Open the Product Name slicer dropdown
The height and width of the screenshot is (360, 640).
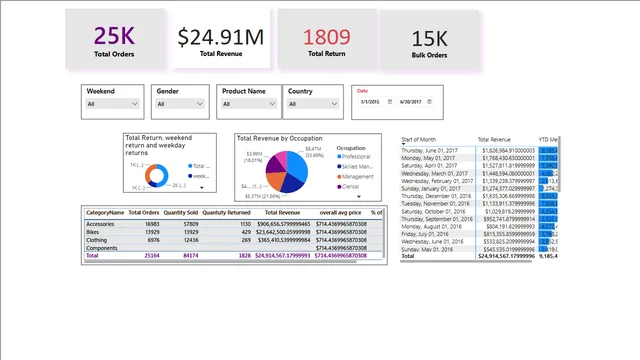tap(249, 104)
